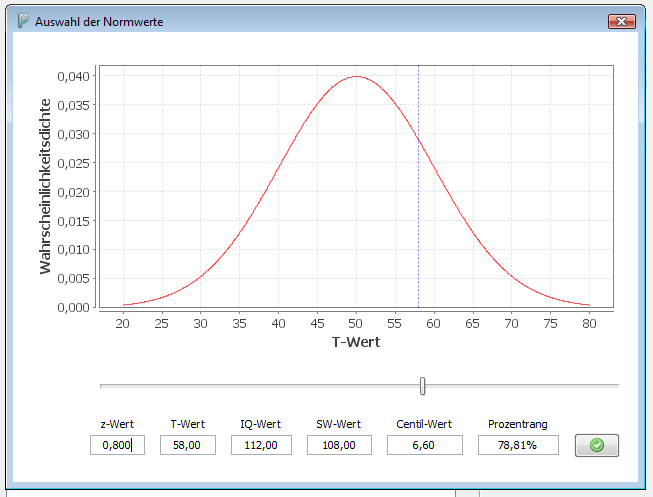Focus the z-Wert input field
The width and height of the screenshot is (653, 497).
117,445
